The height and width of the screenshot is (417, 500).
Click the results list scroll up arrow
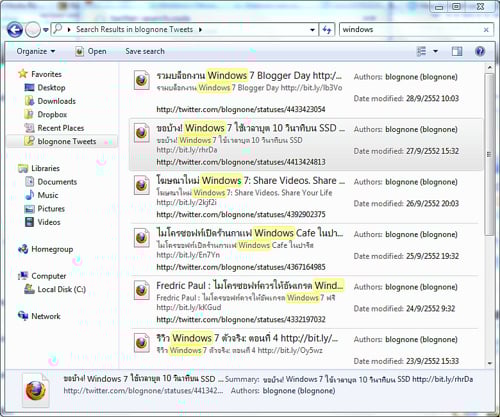(x=489, y=68)
